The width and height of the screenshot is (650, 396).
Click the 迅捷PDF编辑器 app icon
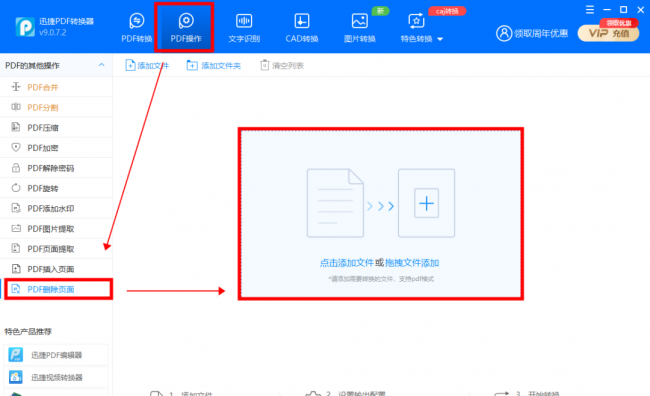click(16, 355)
